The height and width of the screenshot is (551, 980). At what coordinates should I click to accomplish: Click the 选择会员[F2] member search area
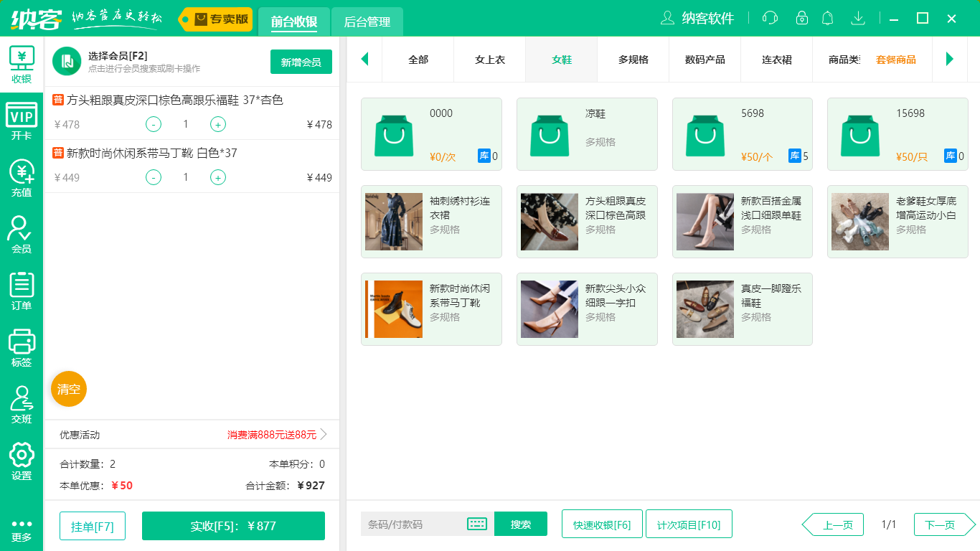tap(143, 62)
